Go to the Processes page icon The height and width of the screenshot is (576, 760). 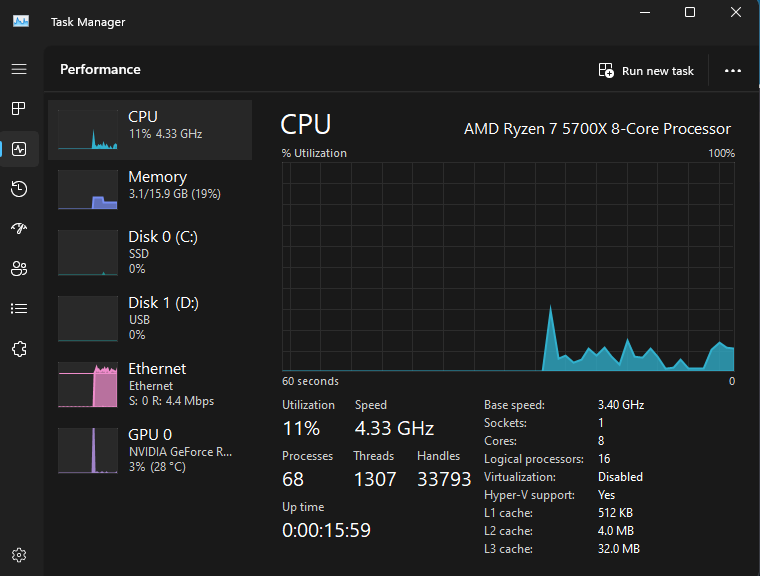pyautogui.click(x=19, y=109)
